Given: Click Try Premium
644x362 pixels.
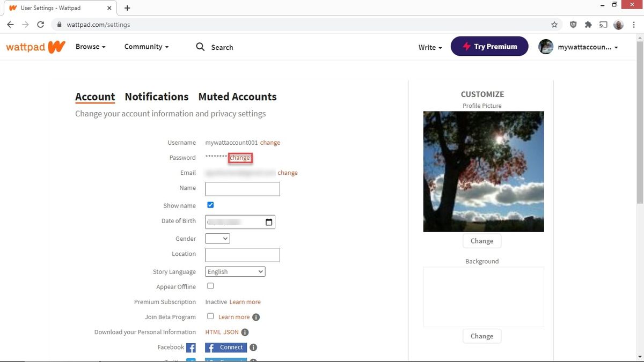Looking at the screenshot, I should coord(489,47).
